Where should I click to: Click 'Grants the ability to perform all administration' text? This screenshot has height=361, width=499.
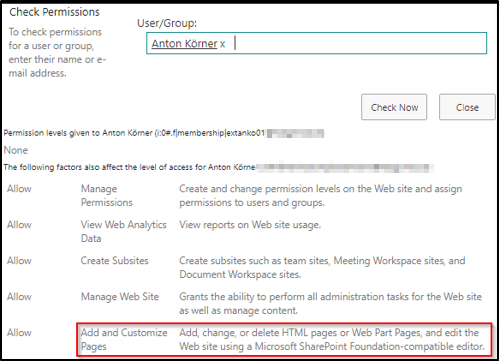330,303
